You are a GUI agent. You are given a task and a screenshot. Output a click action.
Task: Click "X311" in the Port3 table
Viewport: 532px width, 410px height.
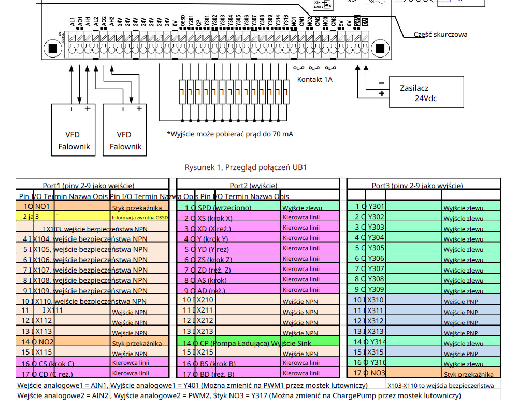pyautogui.click(x=375, y=310)
